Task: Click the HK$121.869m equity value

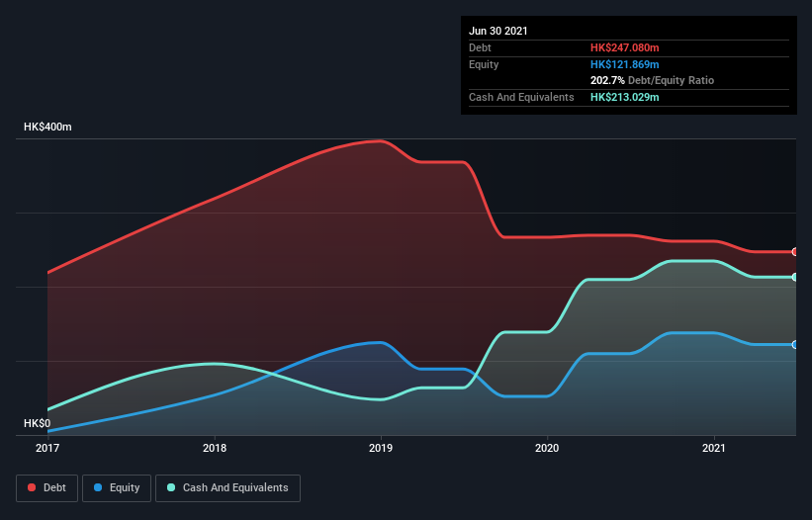Action: tap(624, 64)
